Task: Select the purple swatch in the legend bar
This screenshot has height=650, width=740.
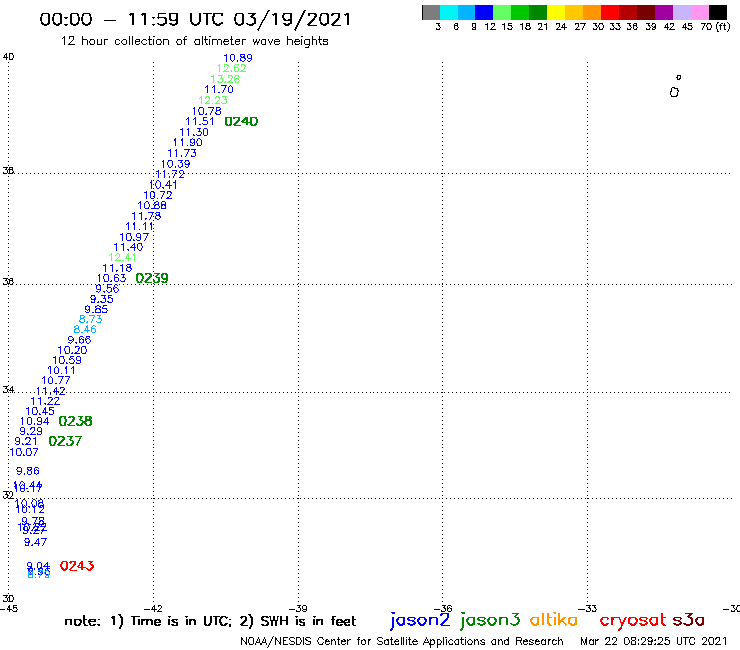Action: (664, 12)
